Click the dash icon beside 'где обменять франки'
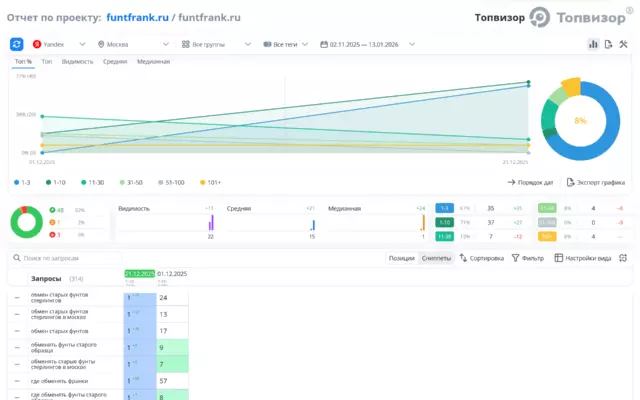The height and width of the screenshot is (400, 640). [17, 381]
